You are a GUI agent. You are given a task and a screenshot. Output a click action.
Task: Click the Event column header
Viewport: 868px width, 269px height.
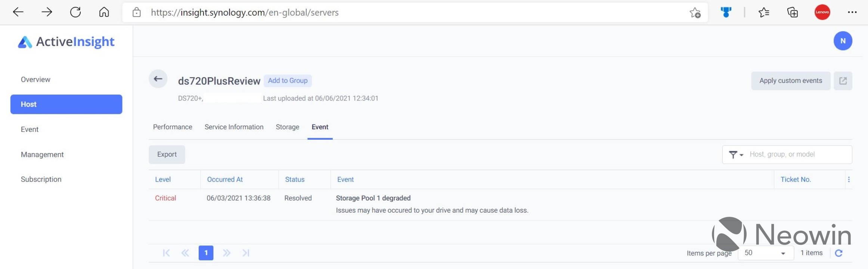click(x=345, y=179)
